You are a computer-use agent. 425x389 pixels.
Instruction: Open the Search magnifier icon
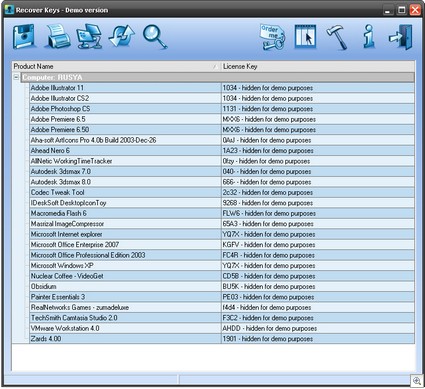155,37
